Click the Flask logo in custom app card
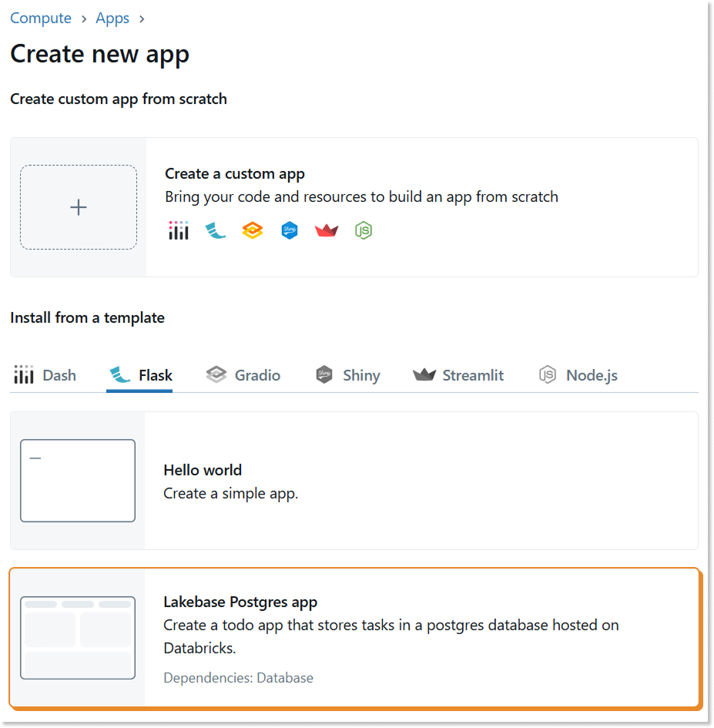 point(216,230)
